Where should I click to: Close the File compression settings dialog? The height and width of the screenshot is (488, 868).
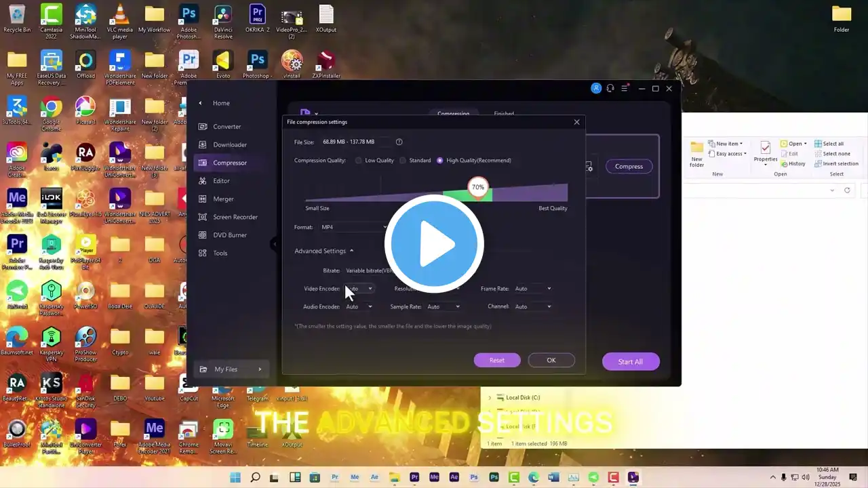pos(577,122)
